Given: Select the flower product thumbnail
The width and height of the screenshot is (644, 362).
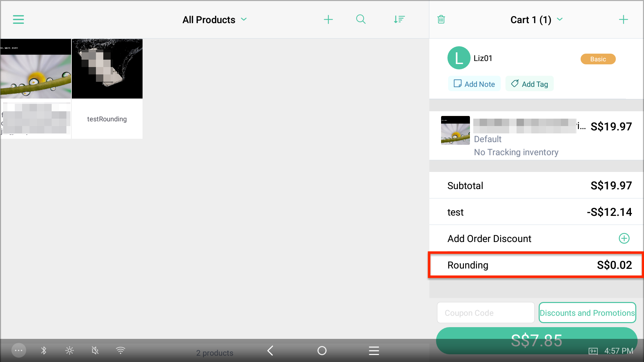Looking at the screenshot, I should click(x=36, y=69).
